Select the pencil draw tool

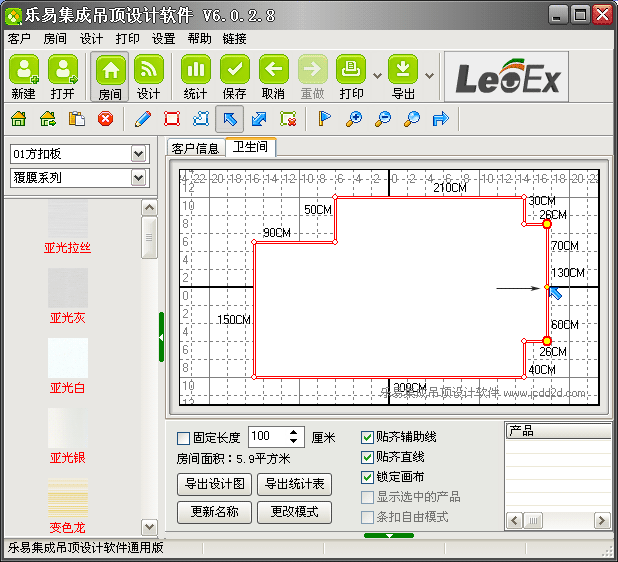coord(142,119)
